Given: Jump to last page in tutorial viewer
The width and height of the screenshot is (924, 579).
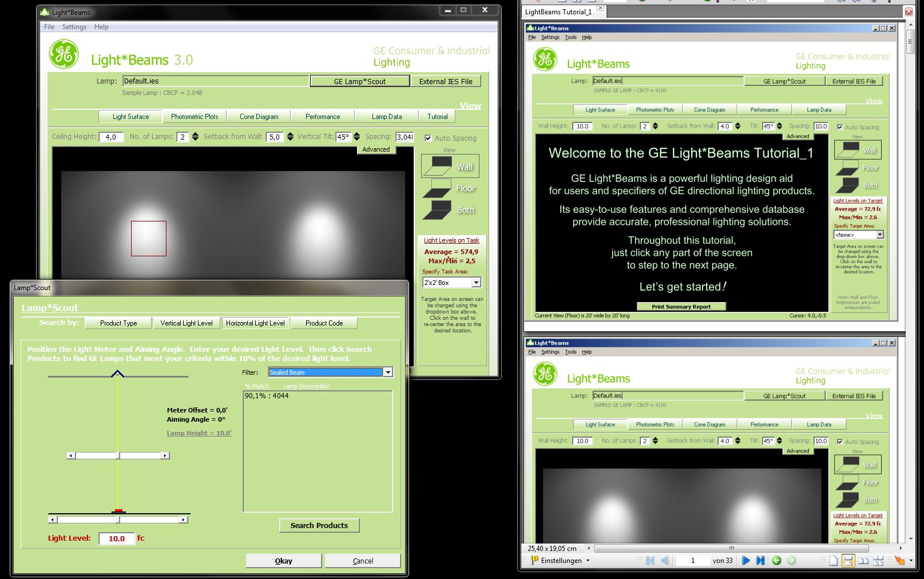Looking at the screenshot, I should 760,561.
